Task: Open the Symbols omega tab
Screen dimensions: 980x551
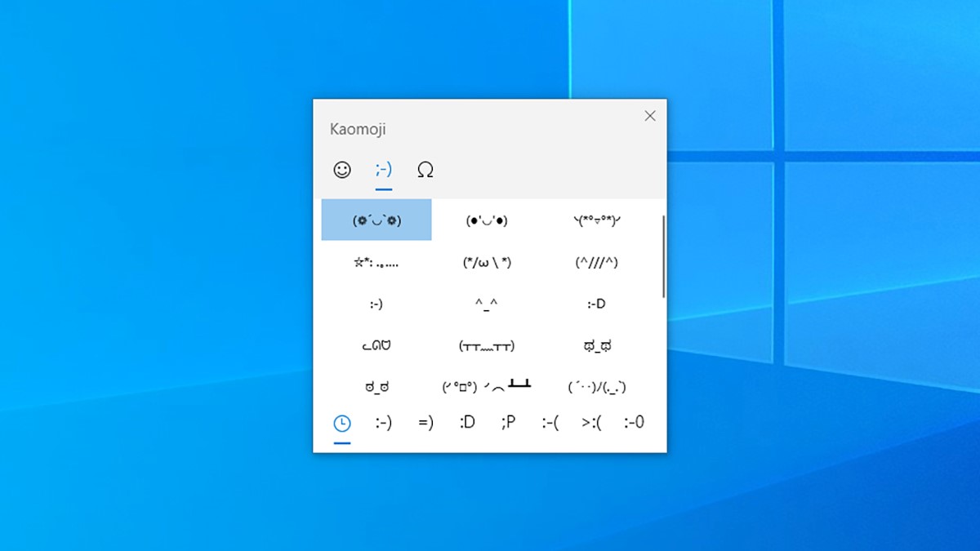Action: click(425, 169)
